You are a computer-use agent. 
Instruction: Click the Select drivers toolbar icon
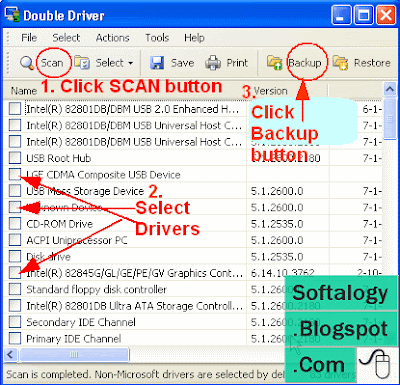pos(82,63)
